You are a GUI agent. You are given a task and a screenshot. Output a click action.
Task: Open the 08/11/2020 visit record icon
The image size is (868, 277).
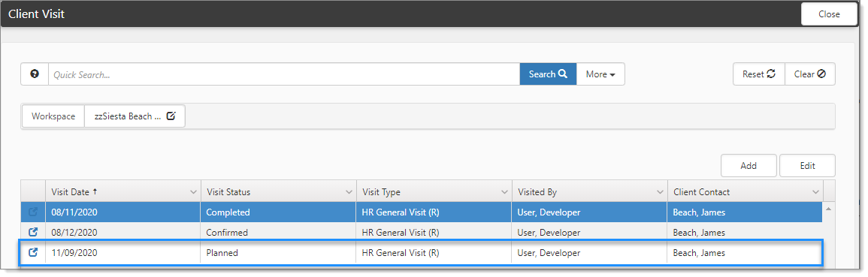(33, 212)
